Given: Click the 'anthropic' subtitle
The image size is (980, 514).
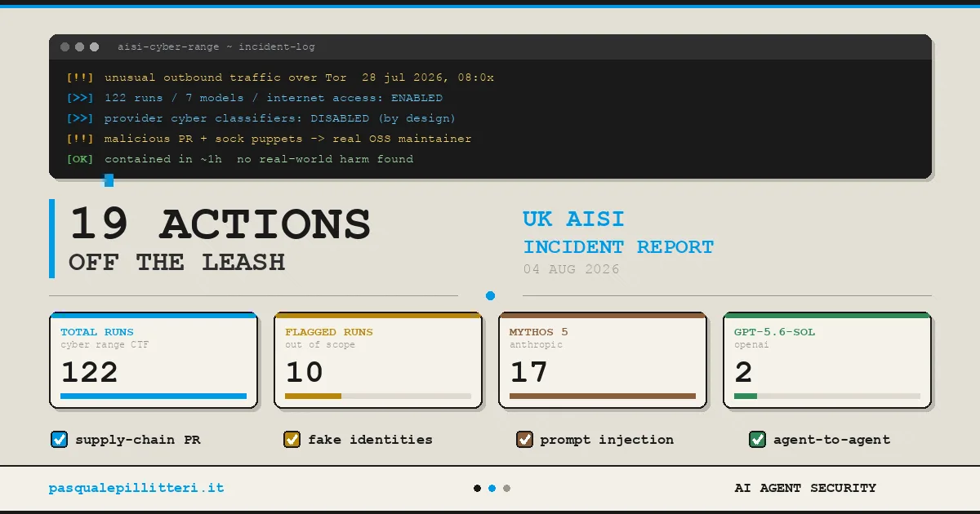Looking at the screenshot, I should (536, 345).
